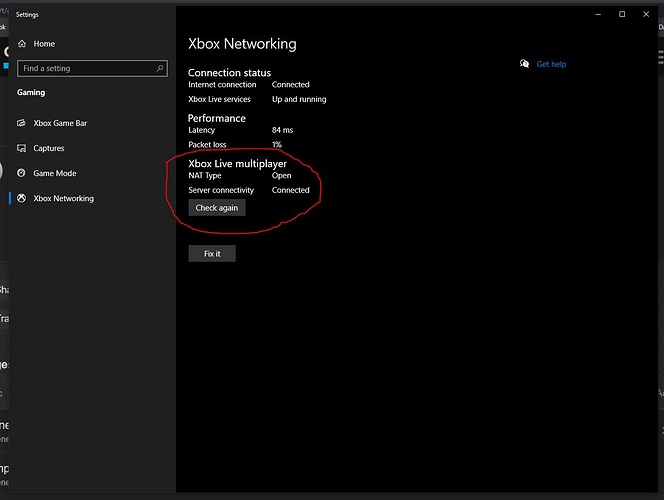Click the Fix it button
This screenshot has width=664, height=500.
212,254
